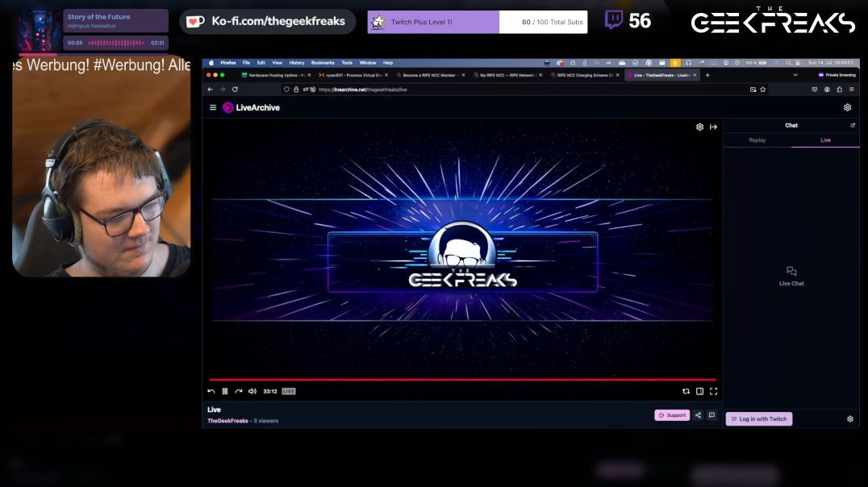
Task: Go forward in Firefox
Action: point(223,89)
